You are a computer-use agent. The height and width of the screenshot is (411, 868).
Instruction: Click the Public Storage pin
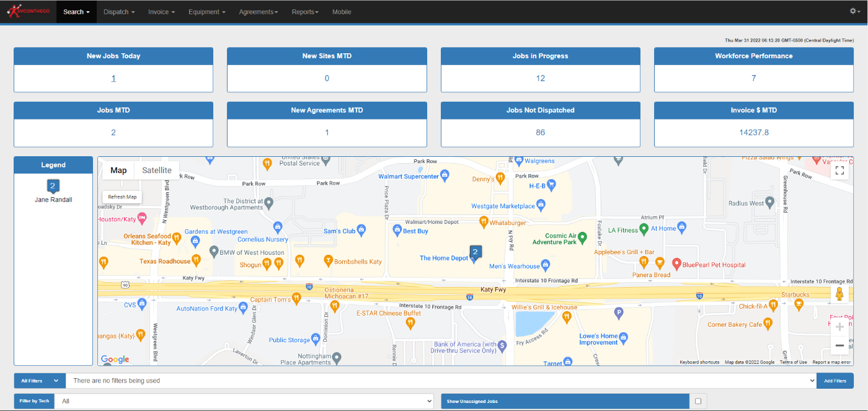[x=316, y=339]
